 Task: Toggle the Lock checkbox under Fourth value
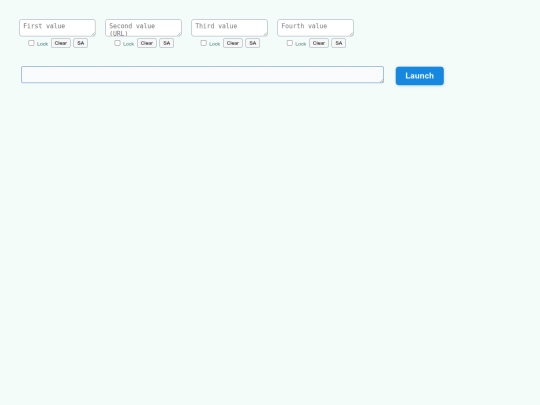290,43
